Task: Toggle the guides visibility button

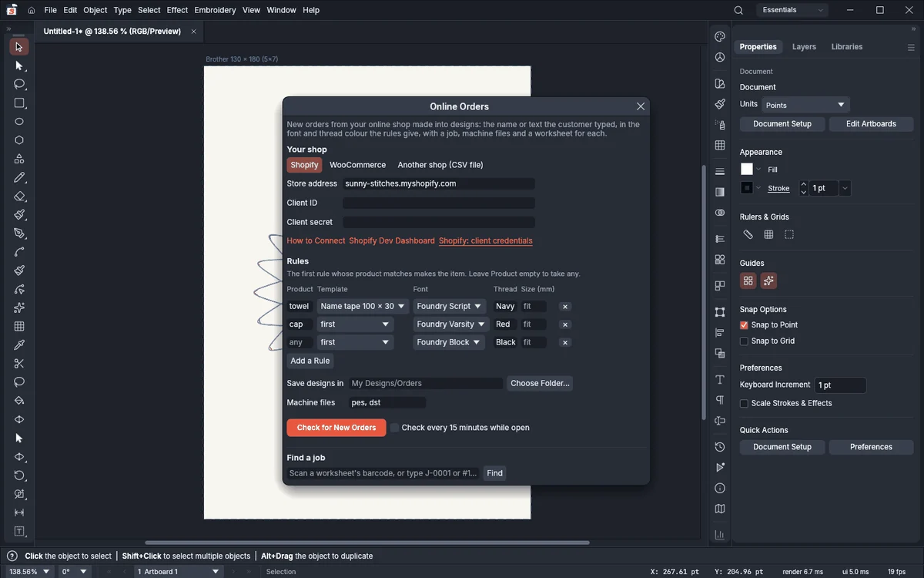Action: [x=748, y=281]
